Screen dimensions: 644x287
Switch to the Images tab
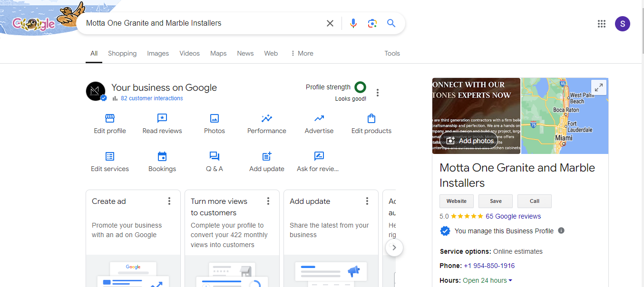point(158,53)
